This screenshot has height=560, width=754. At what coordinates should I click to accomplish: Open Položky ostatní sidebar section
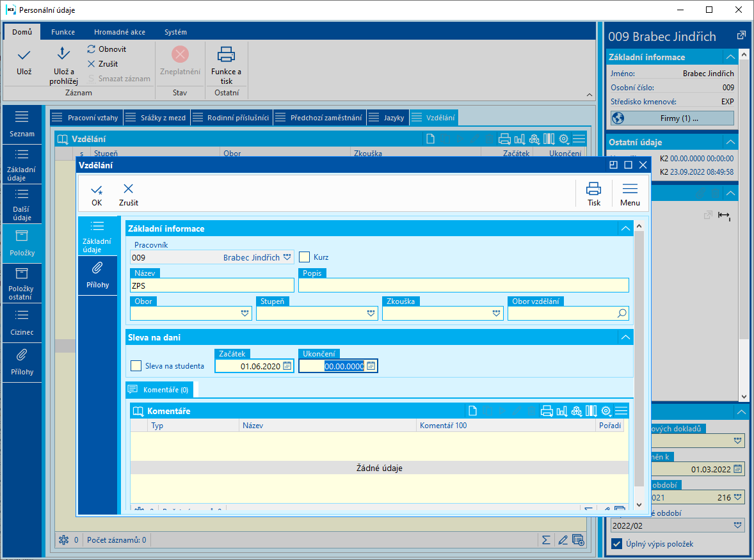(22, 284)
